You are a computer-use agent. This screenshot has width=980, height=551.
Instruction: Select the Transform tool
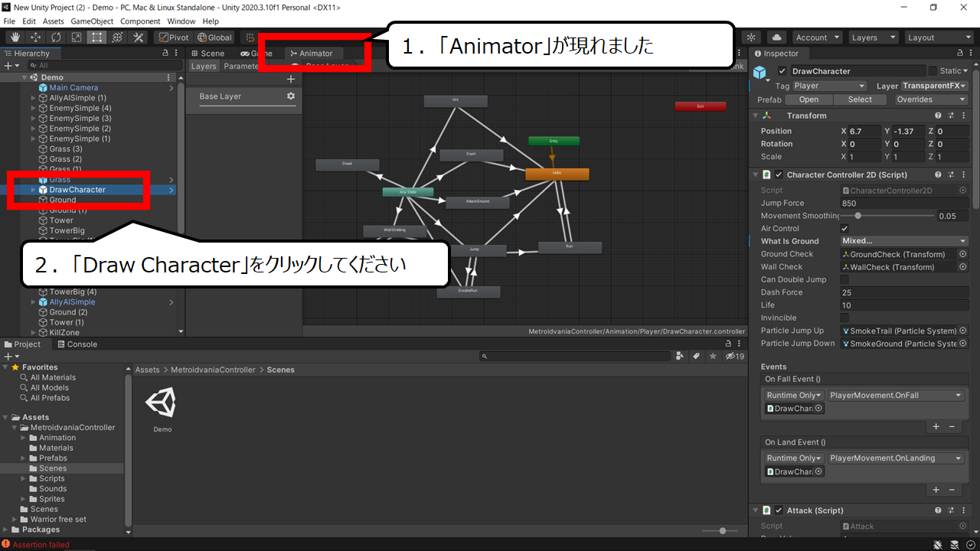coord(118,37)
